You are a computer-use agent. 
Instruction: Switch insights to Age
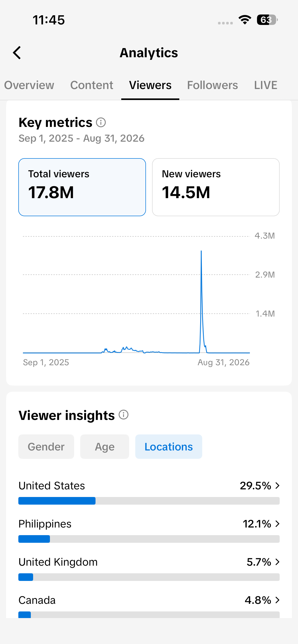[105, 447]
